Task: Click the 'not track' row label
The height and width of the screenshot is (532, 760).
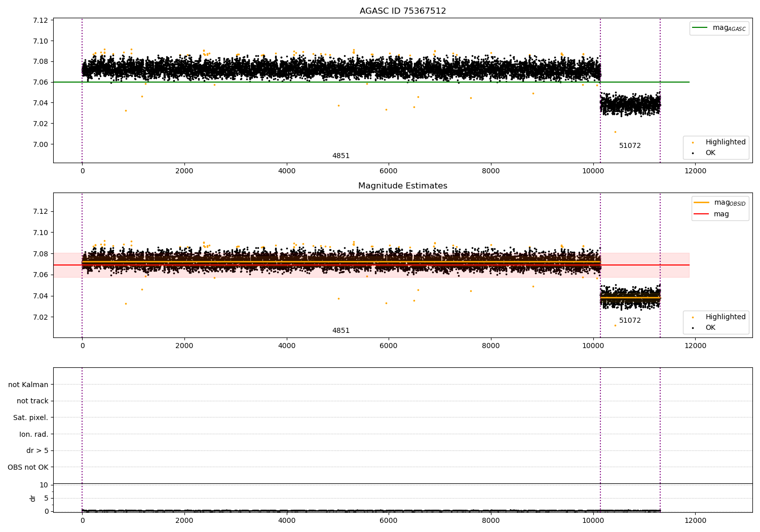Action: click(x=32, y=401)
